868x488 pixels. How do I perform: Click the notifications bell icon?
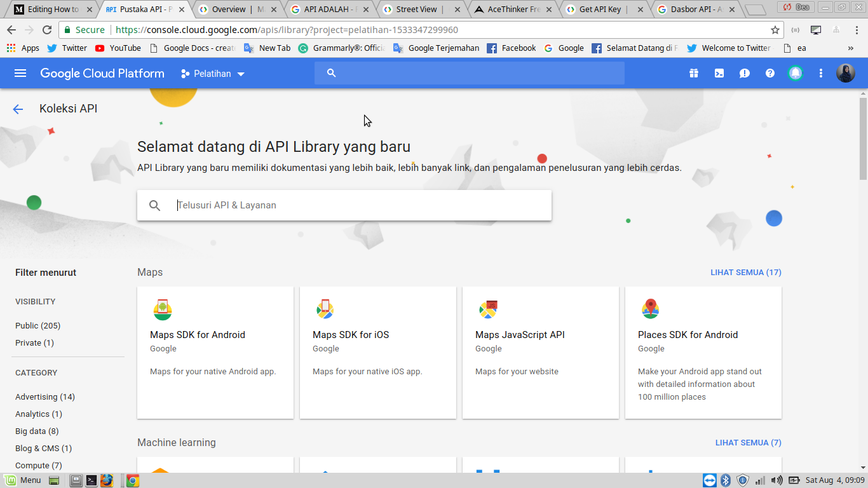[795, 73]
